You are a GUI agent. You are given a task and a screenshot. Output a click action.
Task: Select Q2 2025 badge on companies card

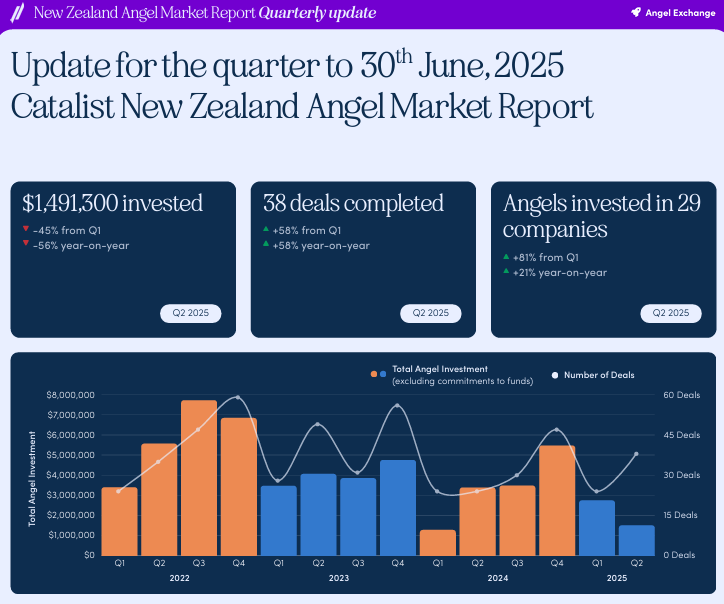click(x=671, y=313)
